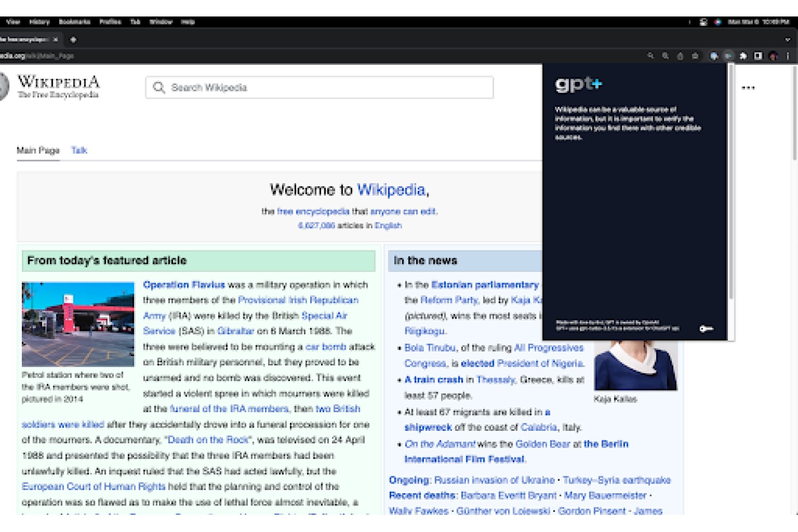Viewport: 798px width, 532px height.
Task: Open the A train crash link
Action: (434, 380)
